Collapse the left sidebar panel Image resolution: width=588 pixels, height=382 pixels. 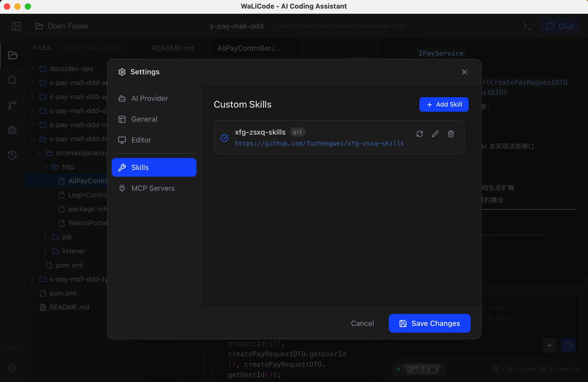16,26
